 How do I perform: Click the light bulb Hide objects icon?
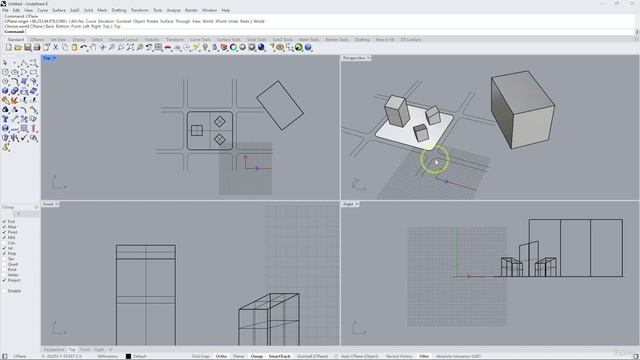point(205,47)
